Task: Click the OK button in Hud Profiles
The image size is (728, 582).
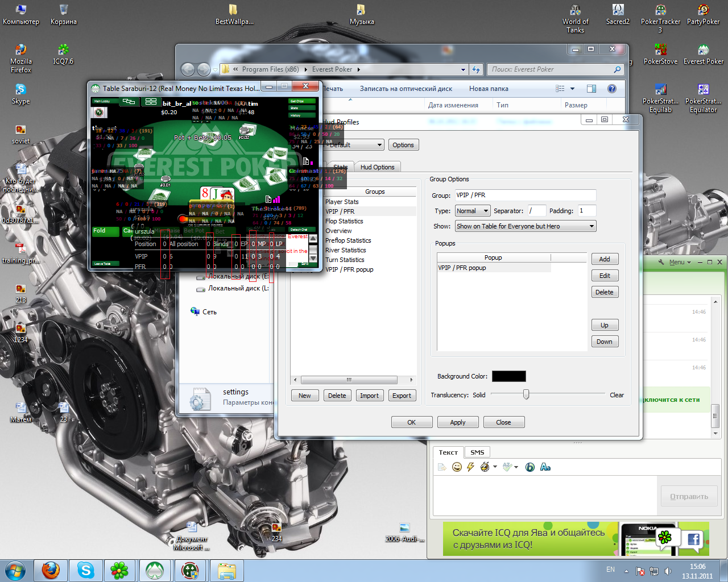Action: (412, 422)
